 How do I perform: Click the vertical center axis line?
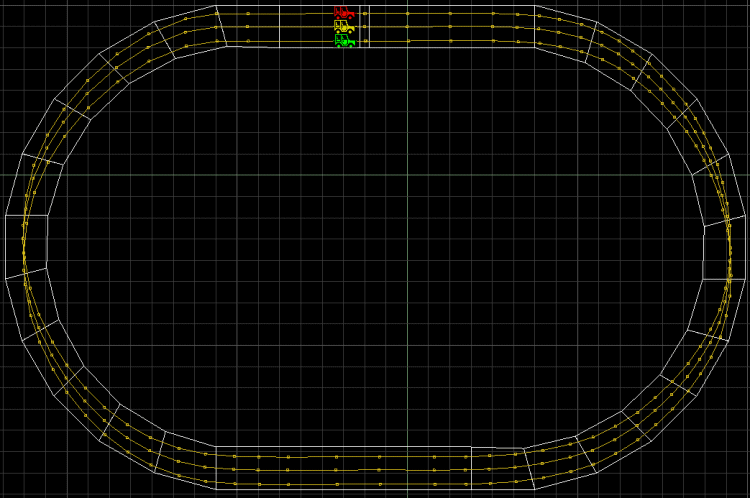tap(407, 300)
